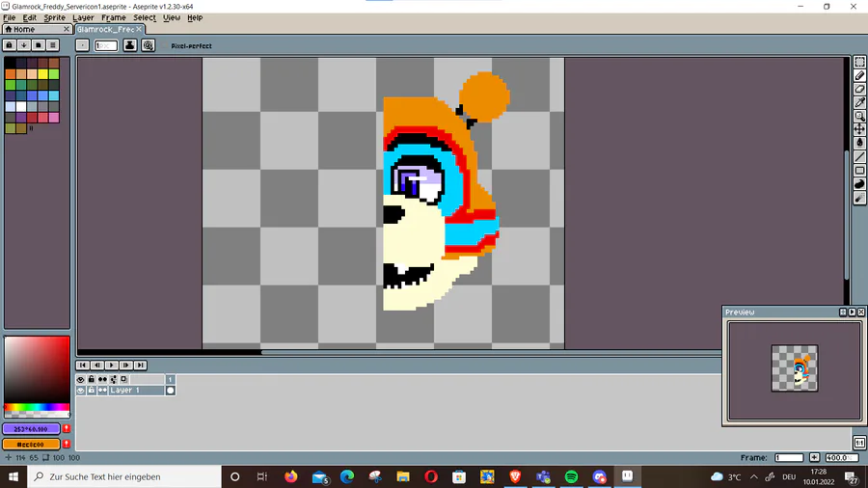Toggle Layer 1 continuous cels icon
868x488 pixels.
coord(102,391)
